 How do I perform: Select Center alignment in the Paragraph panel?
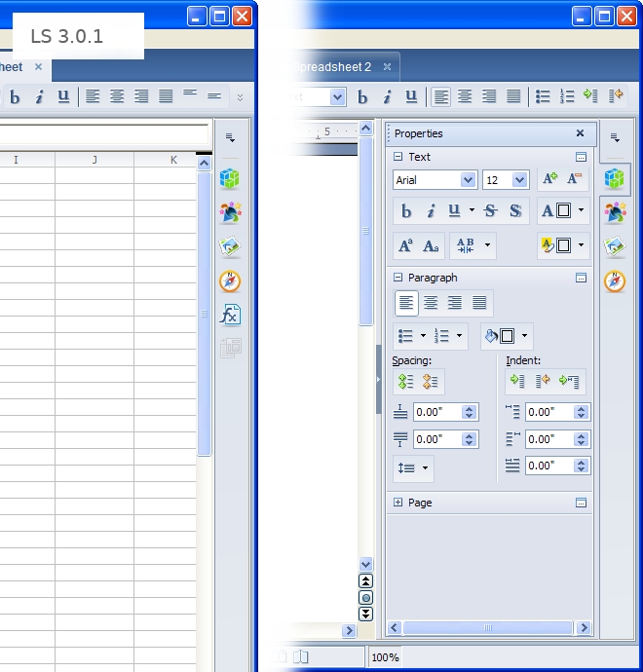click(x=431, y=303)
